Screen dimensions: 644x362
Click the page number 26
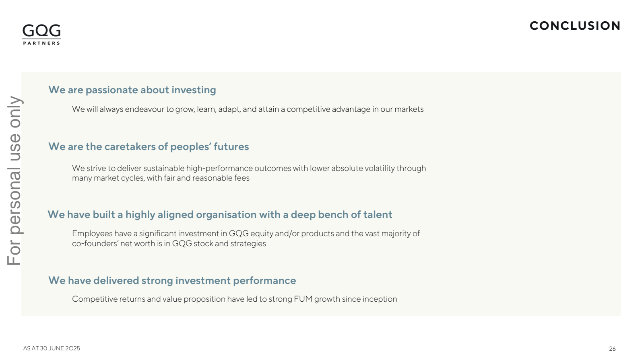[x=612, y=349]
